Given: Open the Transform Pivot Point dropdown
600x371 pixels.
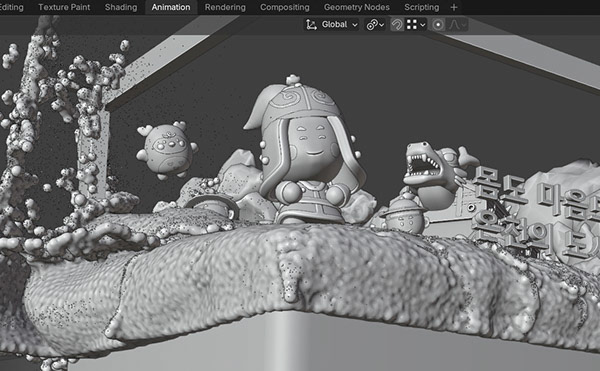Looking at the screenshot, I should (x=375, y=24).
